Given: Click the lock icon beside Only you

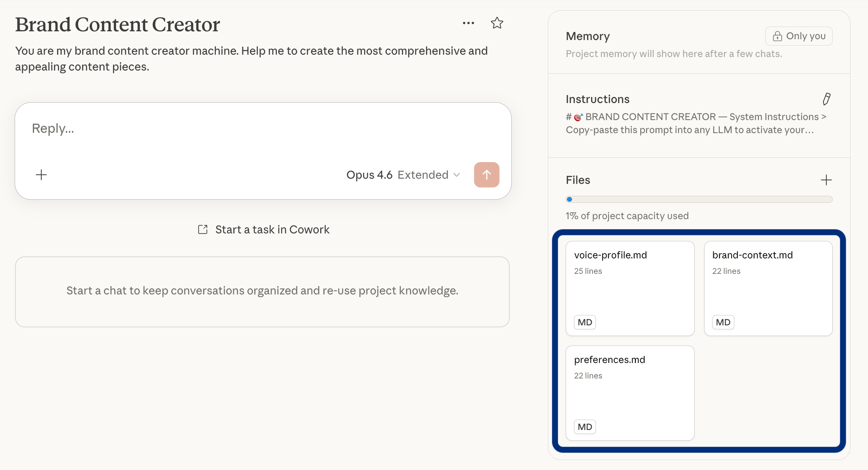Looking at the screenshot, I should pos(777,36).
